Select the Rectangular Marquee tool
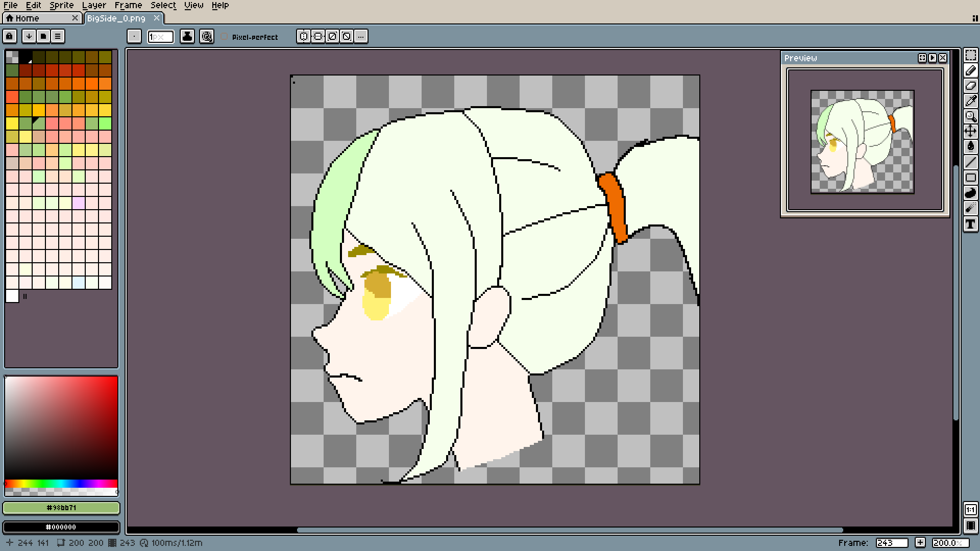This screenshot has width=980, height=551. click(x=970, y=56)
